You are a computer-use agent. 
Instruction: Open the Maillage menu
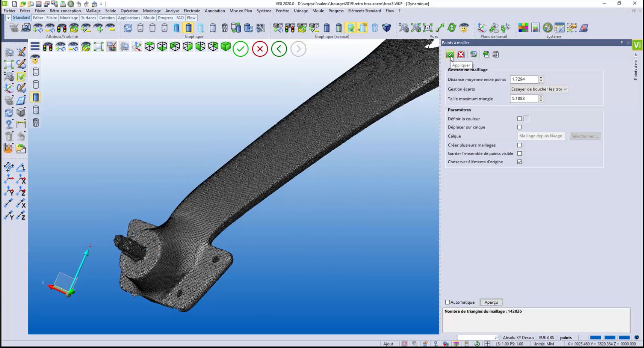pos(93,11)
